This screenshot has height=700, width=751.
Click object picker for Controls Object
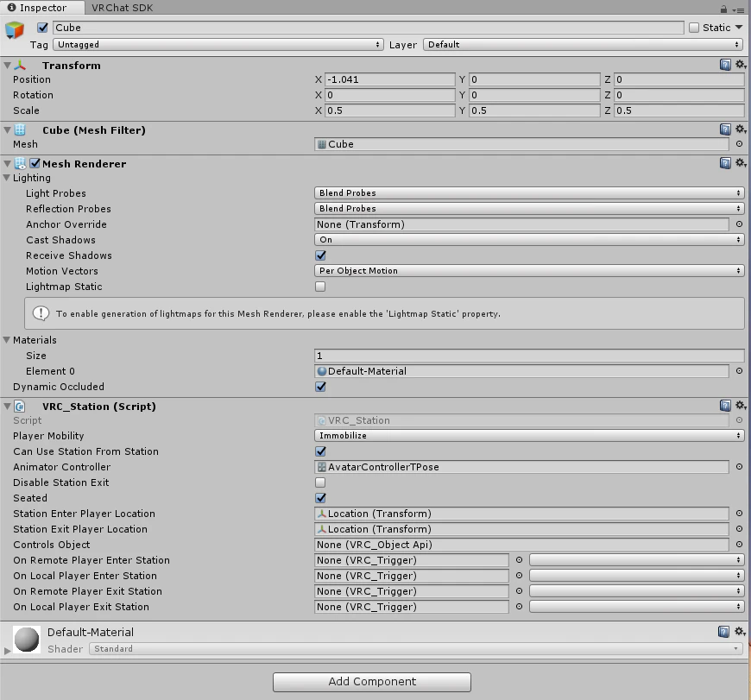tap(739, 545)
